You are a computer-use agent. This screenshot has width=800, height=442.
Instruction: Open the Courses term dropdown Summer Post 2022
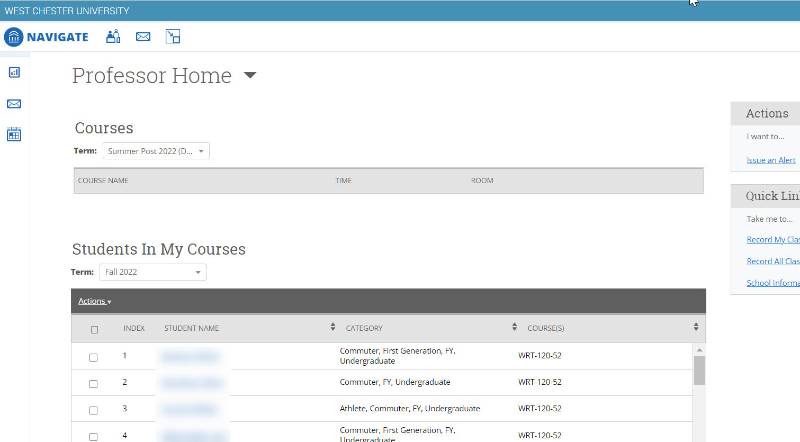(156, 151)
